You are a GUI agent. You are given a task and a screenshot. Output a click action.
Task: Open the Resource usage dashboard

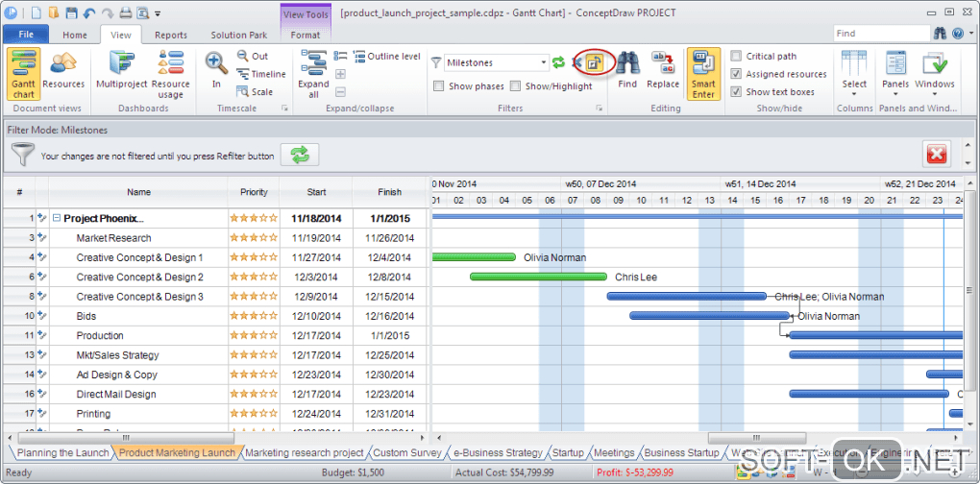tap(171, 74)
